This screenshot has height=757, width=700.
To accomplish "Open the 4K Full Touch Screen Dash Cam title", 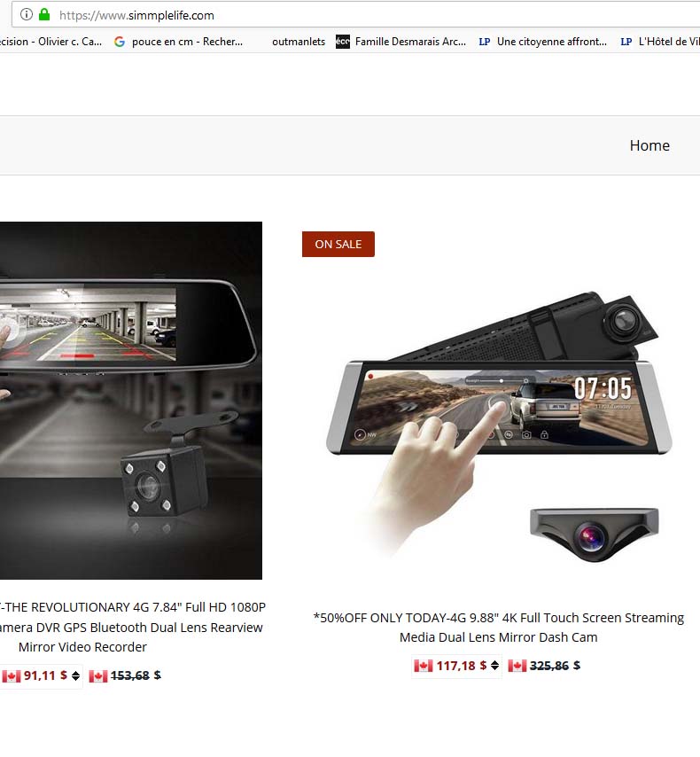I will point(498,628).
